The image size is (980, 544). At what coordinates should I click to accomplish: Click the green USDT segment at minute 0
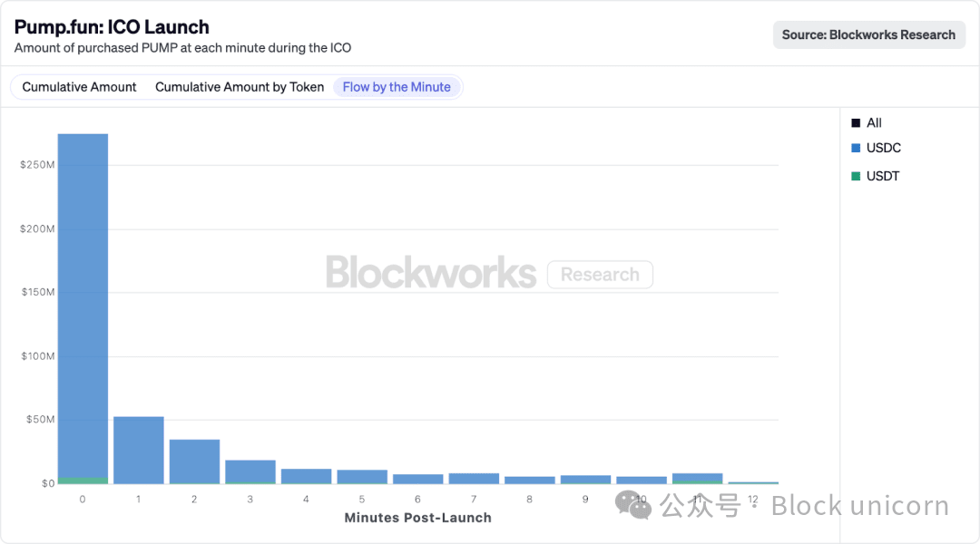83,481
